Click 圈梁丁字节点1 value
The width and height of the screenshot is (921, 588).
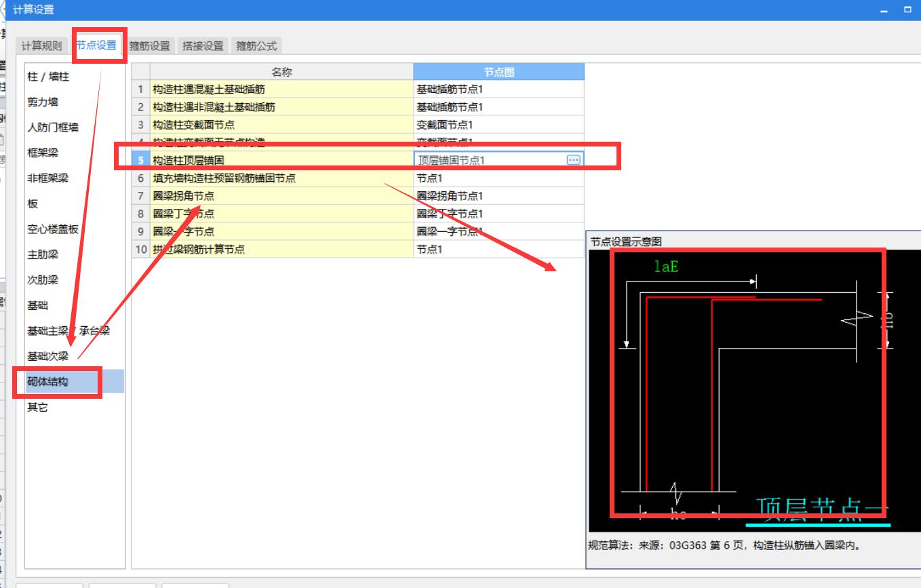pos(498,214)
